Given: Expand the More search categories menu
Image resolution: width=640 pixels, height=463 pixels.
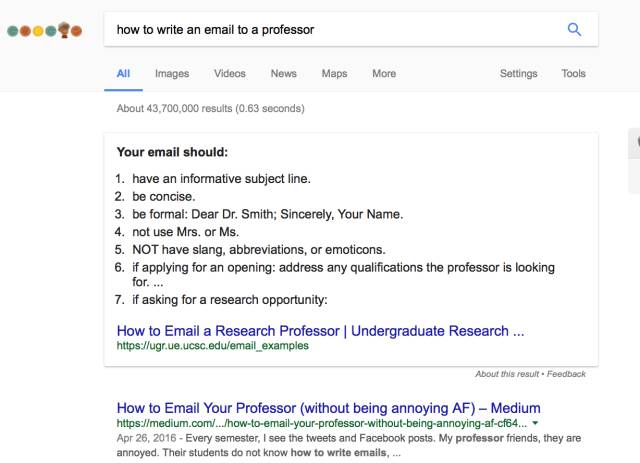Looking at the screenshot, I should coord(383,73).
